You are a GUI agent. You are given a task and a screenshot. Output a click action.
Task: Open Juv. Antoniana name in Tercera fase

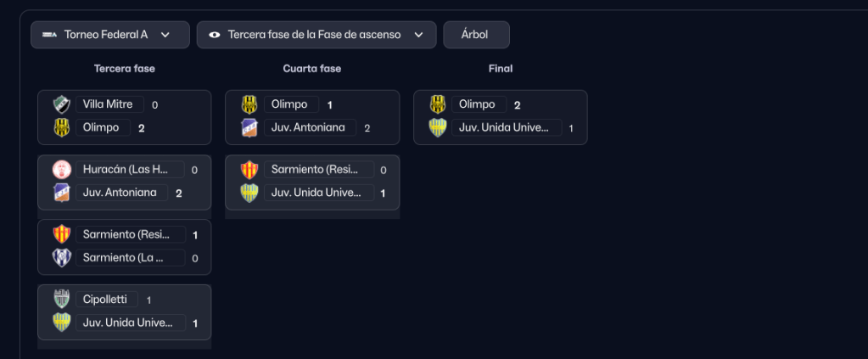[120, 193]
